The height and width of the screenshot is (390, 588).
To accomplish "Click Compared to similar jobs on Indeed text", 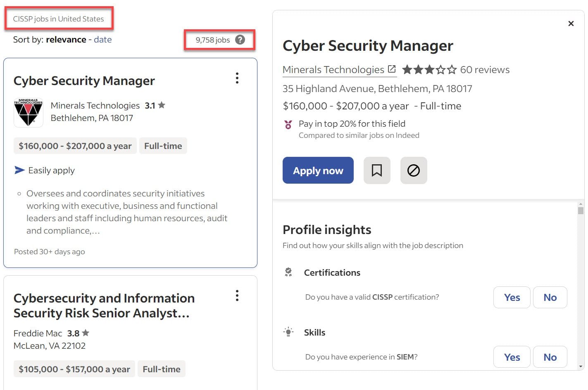I will 359,135.
